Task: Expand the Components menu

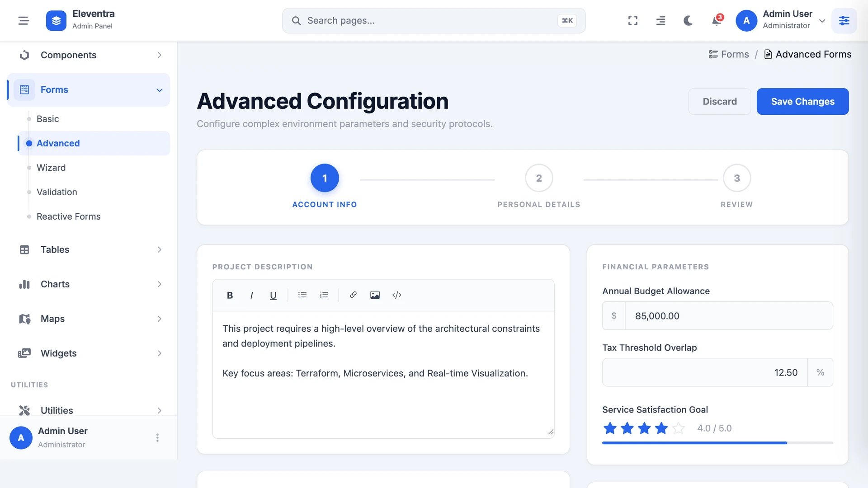Action: [89, 55]
